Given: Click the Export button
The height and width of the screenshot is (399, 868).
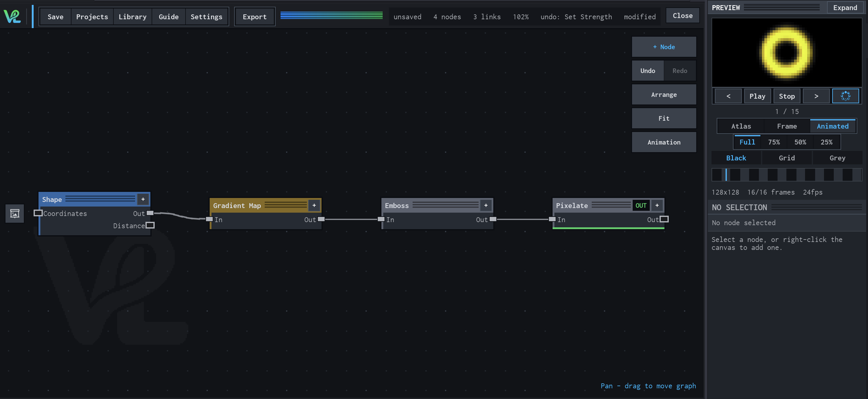Looking at the screenshot, I should 254,16.
